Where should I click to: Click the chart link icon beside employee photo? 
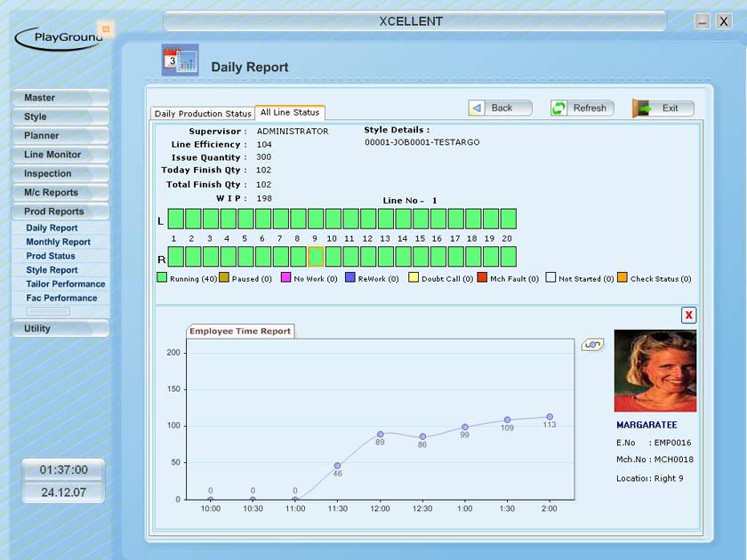591,344
